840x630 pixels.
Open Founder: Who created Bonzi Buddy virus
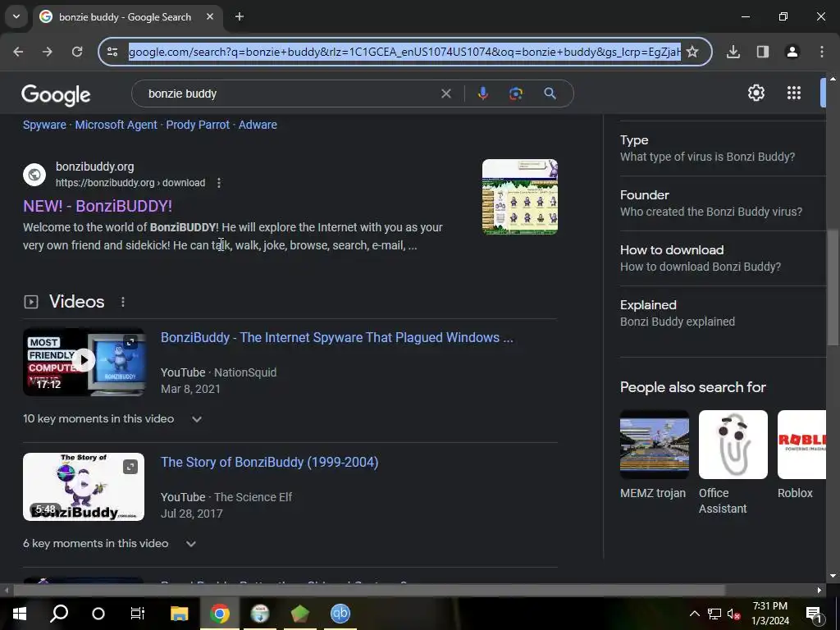point(723,203)
